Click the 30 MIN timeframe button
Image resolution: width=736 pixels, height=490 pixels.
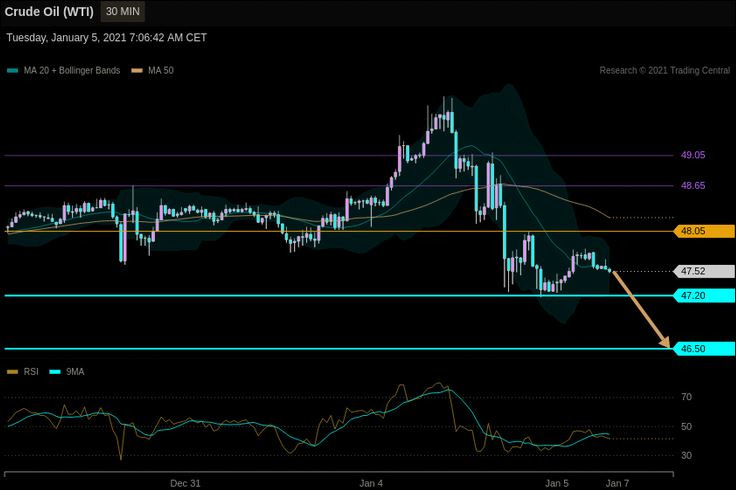(x=123, y=11)
